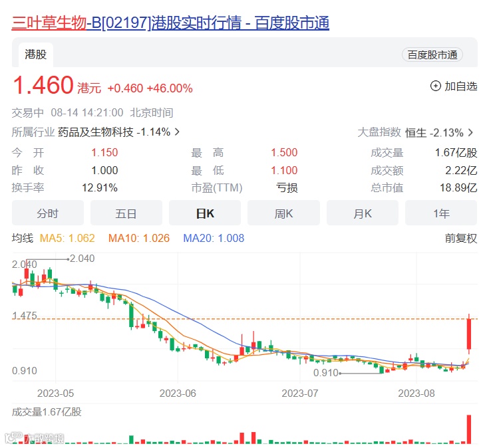Expand the chevron after 药品及生物科技 -1.14%
The image size is (485, 448).
pyautogui.click(x=177, y=132)
